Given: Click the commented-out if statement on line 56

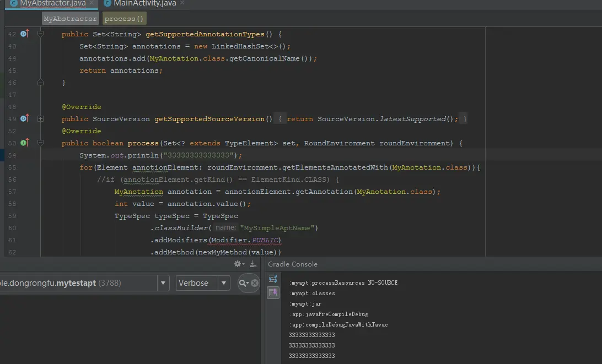Looking at the screenshot, I should pos(218,180).
